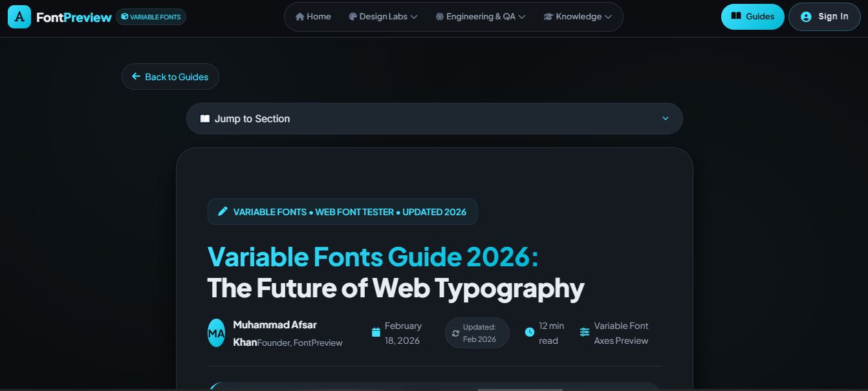Screen dimensions: 868x391
Task: Open the Design Labs menu
Action: pyautogui.click(x=383, y=17)
